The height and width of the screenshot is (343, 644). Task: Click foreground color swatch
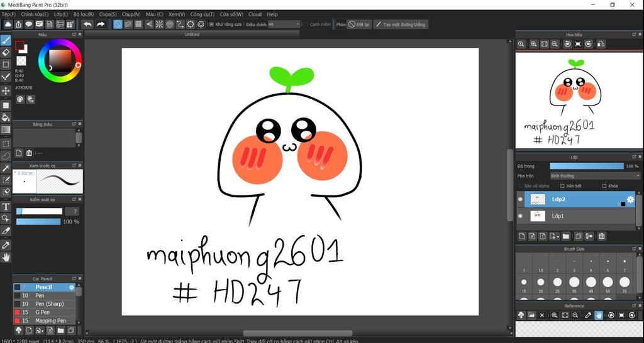19,45
